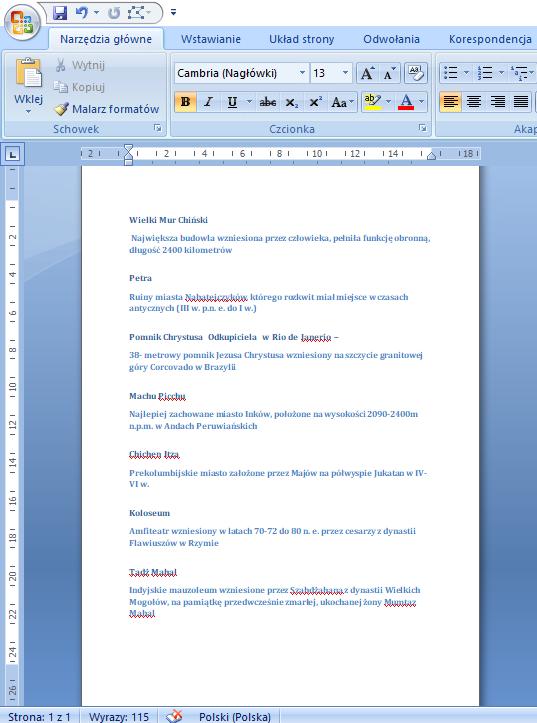Customize Quick Access Toolbar dropdown arrow
537x723 pixels.
pos(173,12)
